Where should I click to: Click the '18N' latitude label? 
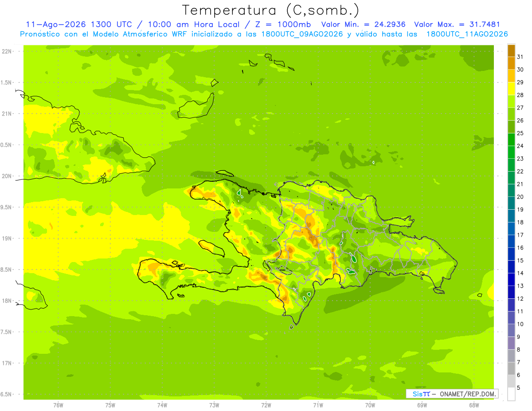(x=7, y=301)
